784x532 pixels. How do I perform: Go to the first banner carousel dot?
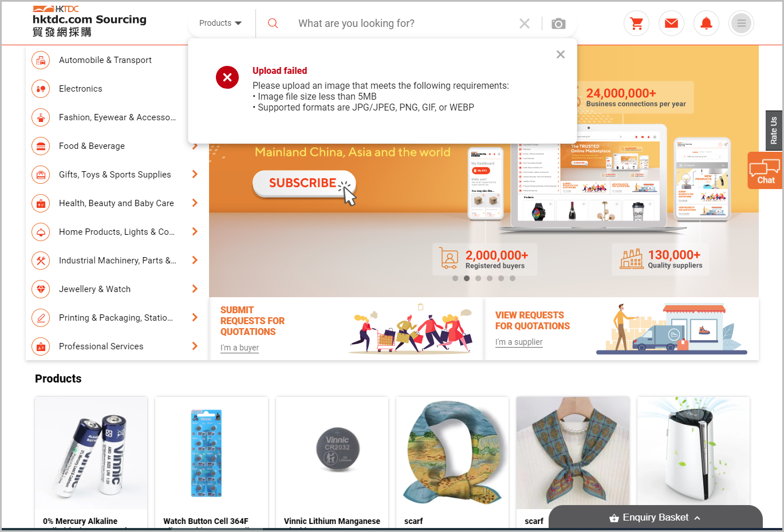(x=455, y=278)
